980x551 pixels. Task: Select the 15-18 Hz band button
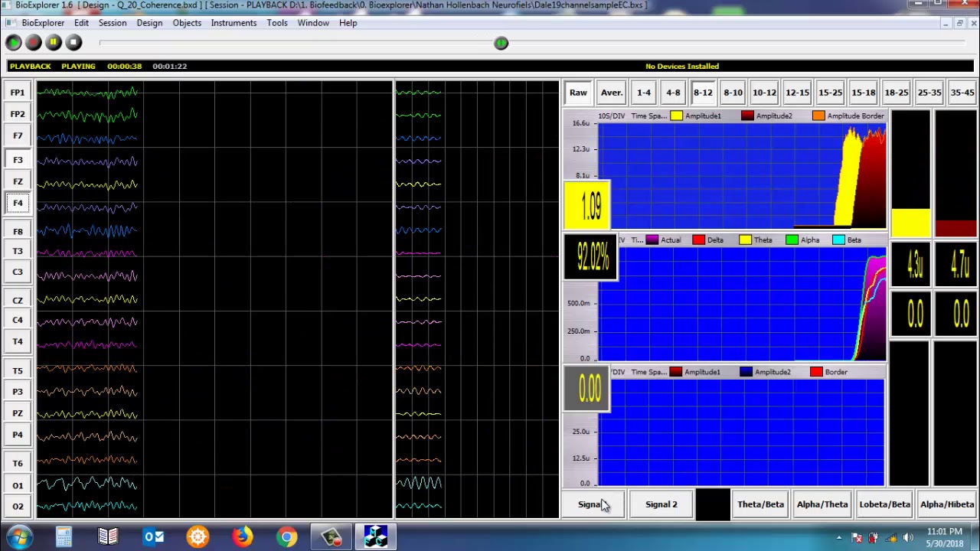(863, 93)
